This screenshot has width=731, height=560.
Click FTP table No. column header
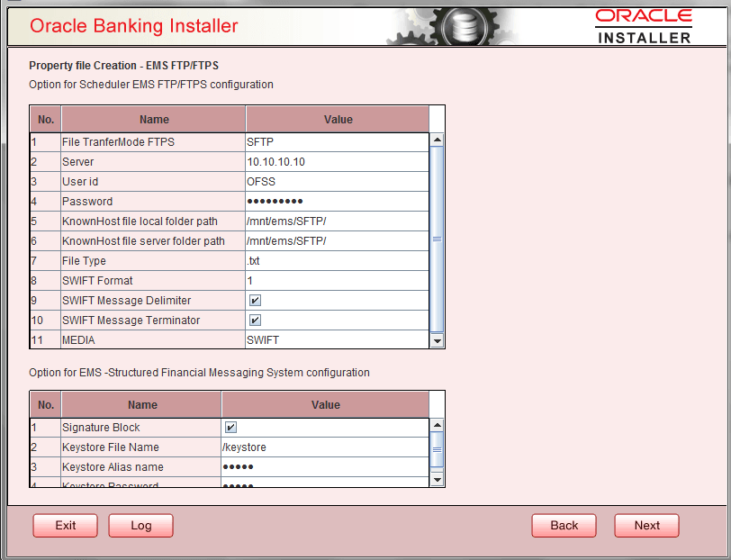coord(46,120)
